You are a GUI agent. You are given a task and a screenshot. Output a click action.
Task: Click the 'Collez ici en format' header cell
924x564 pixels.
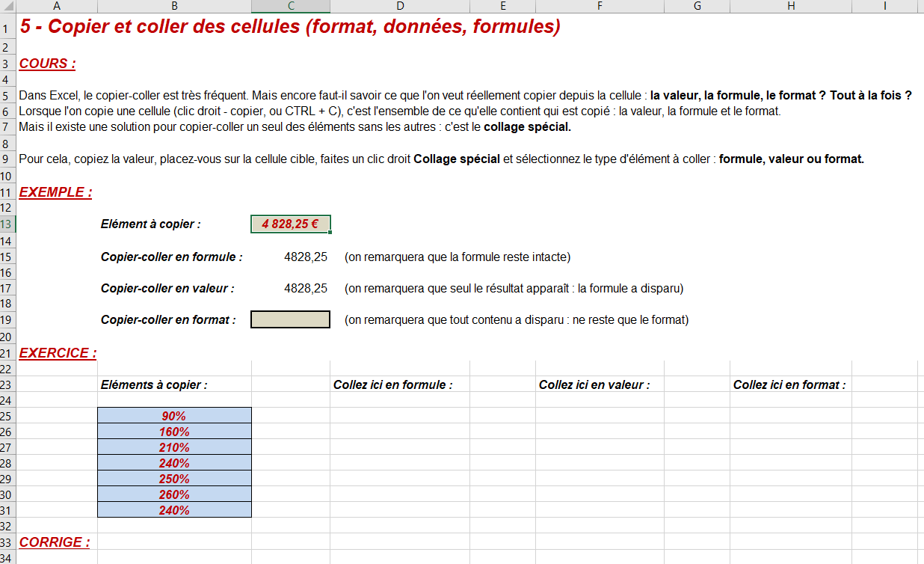[x=791, y=384]
